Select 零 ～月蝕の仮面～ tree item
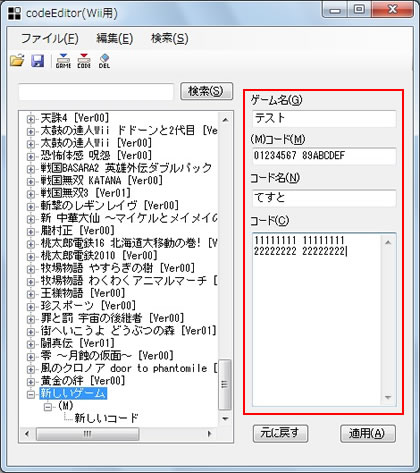The height and width of the screenshot is (473, 420). click(x=107, y=356)
